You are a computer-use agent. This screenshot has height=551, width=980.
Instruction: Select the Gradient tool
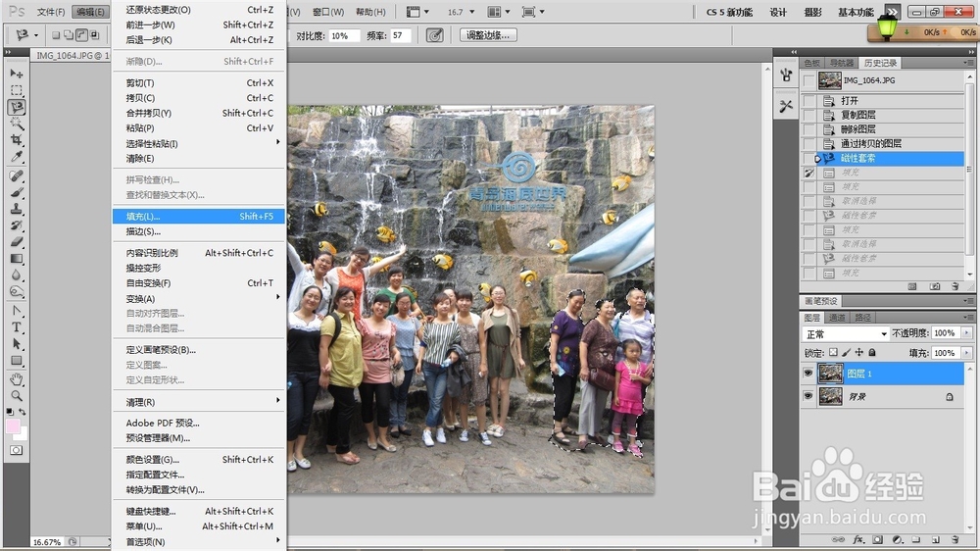coord(17,258)
